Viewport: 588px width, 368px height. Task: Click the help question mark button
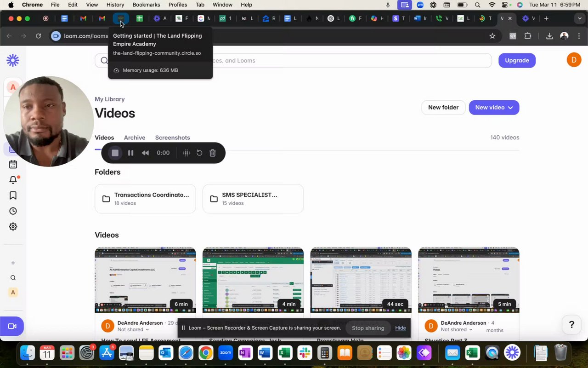pyautogui.click(x=571, y=325)
